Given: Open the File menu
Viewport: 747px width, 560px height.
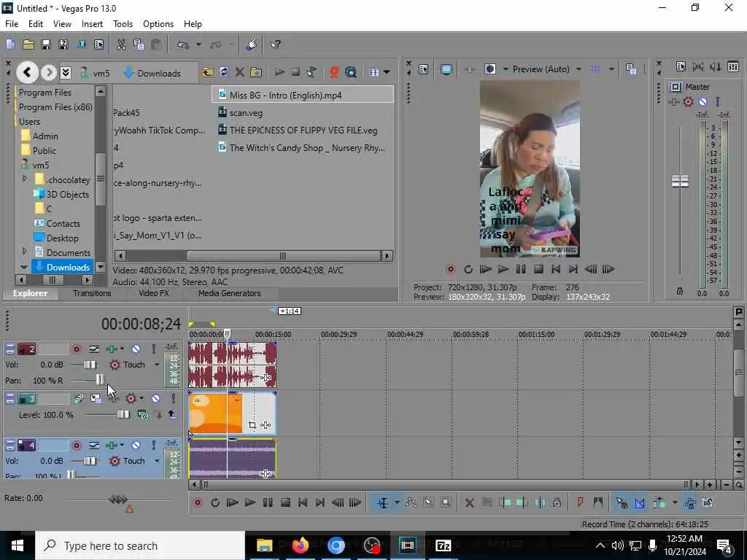Looking at the screenshot, I should click(x=12, y=24).
